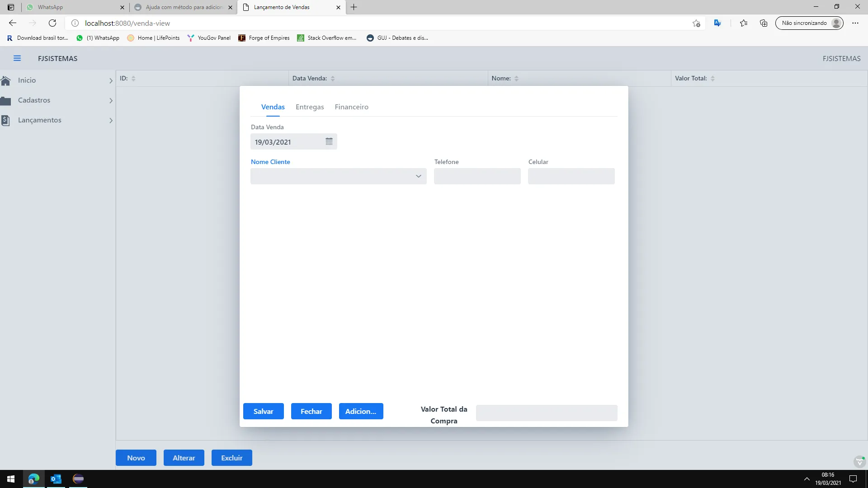Click the browser refresh icon
This screenshot has height=488, width=868.
coord(52,23)
